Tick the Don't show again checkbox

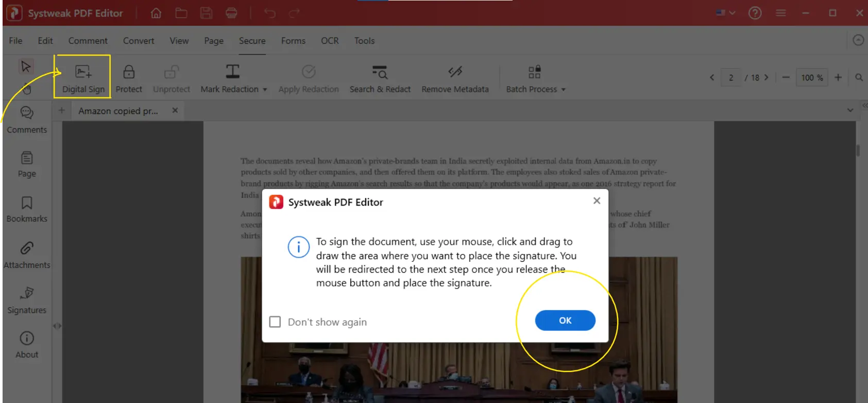tap(275, 322)
